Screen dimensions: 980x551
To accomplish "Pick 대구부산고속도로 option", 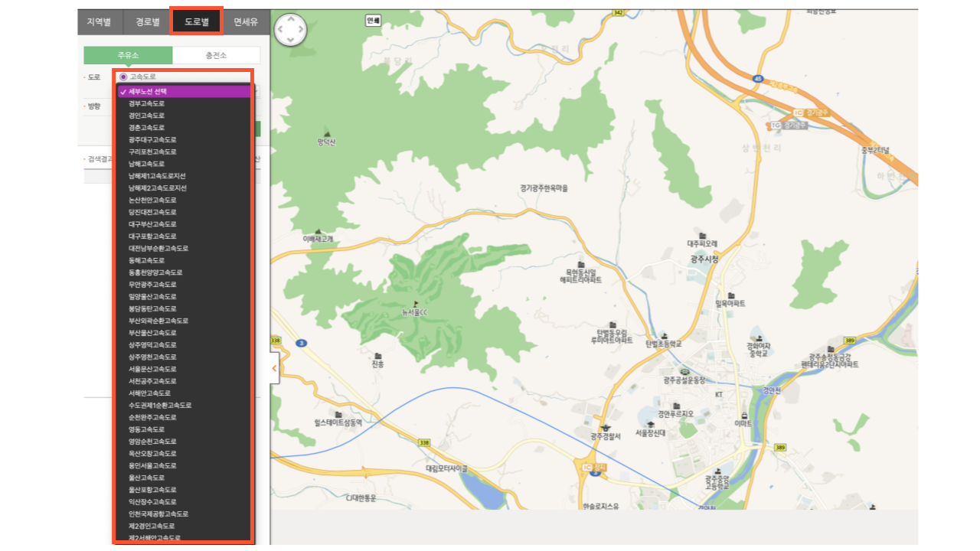I will coord(184,224).
